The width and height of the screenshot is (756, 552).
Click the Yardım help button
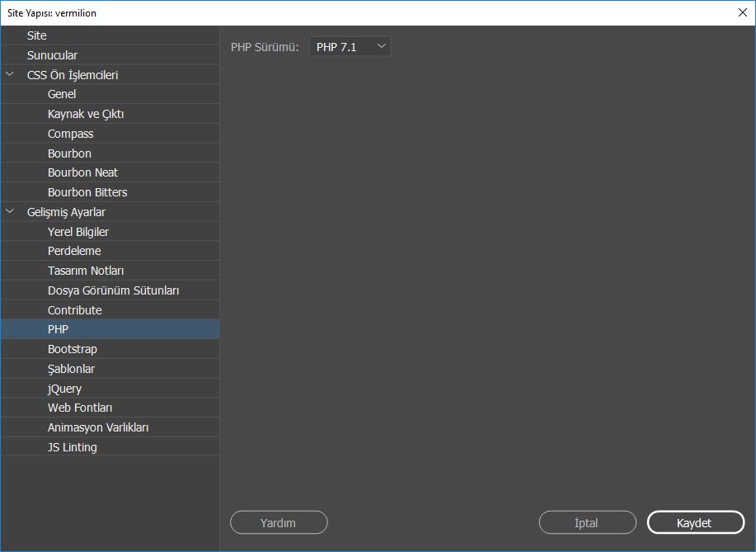tap(279, 522)
